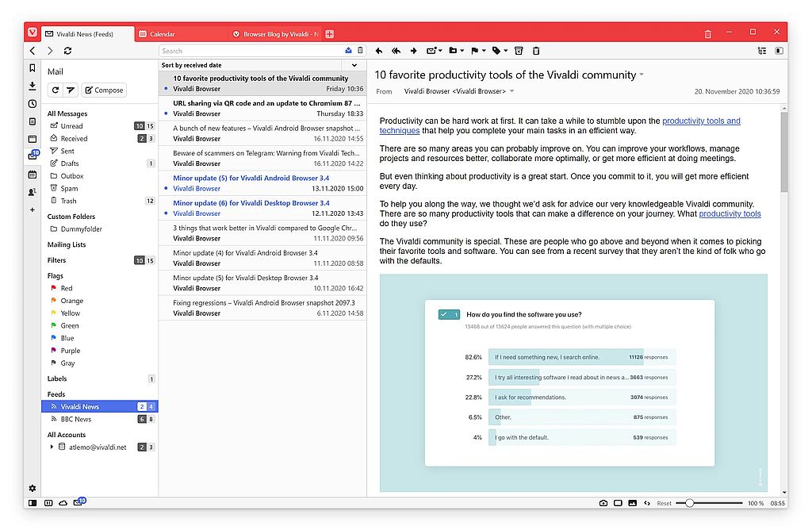
Task: Reload the page using the refresh icon
Action: coord(67,51)
